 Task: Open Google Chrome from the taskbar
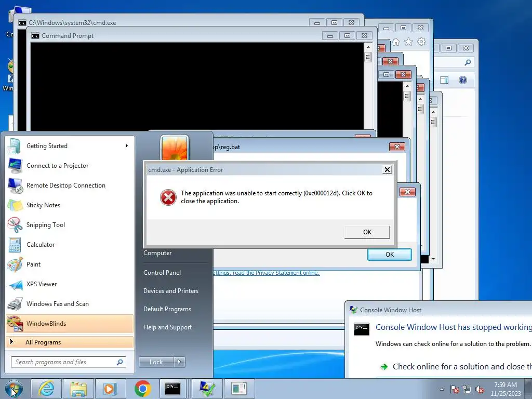click(x=142, y=389)
